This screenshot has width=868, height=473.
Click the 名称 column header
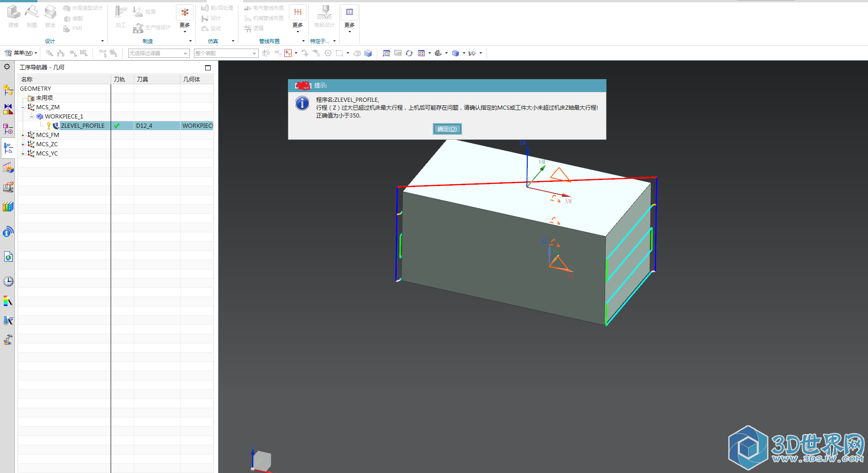(x=64, y=80)
